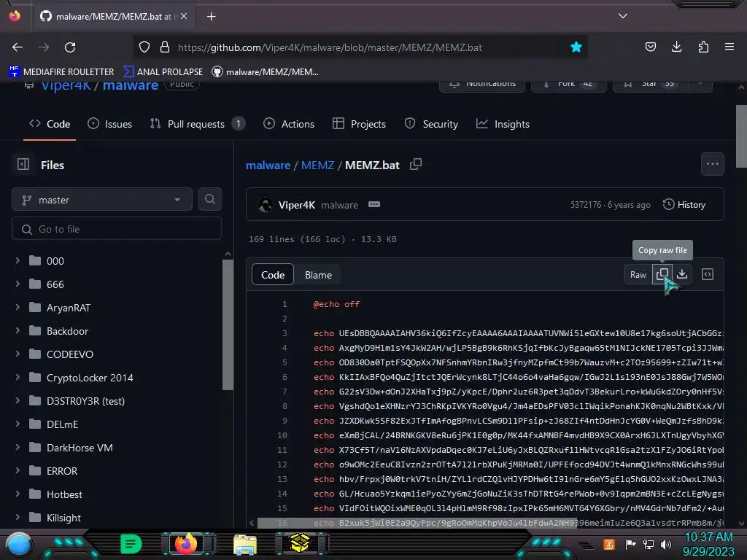The height and width of the screenshot is (560, 747).
Task: Expand the Backdoor folder
Action: [18, 330]
